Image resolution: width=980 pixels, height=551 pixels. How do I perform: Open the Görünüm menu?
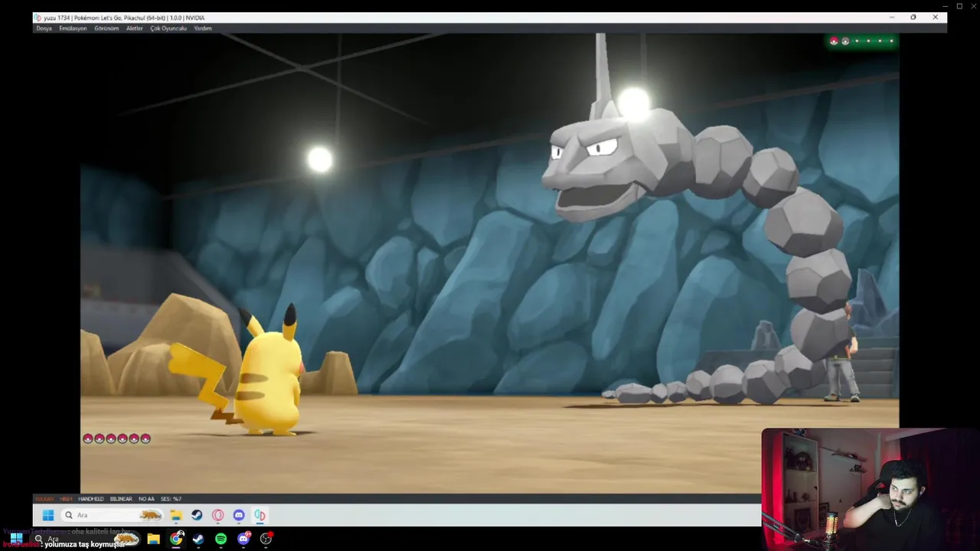106,28
